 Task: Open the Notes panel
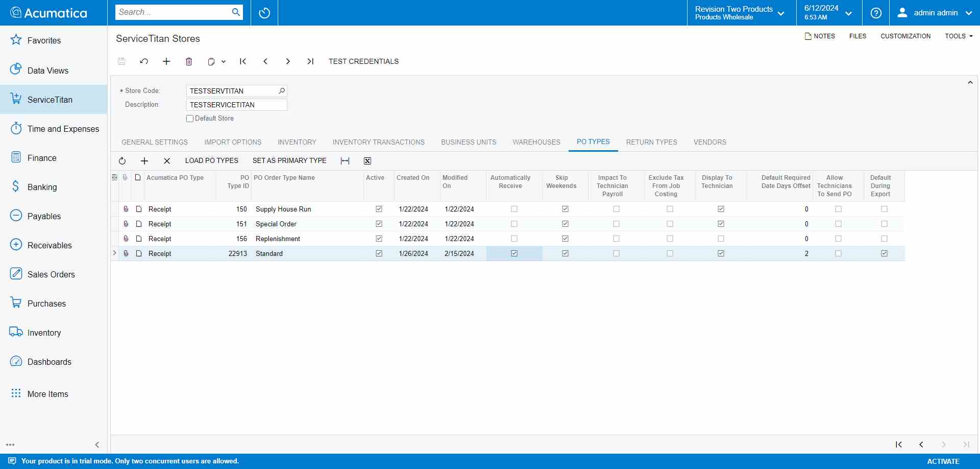click(820, 36)
